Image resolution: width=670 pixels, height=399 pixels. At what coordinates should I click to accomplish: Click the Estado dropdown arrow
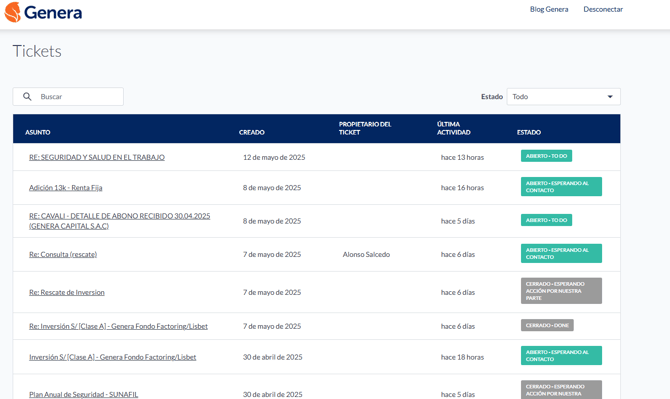point(610,97)
